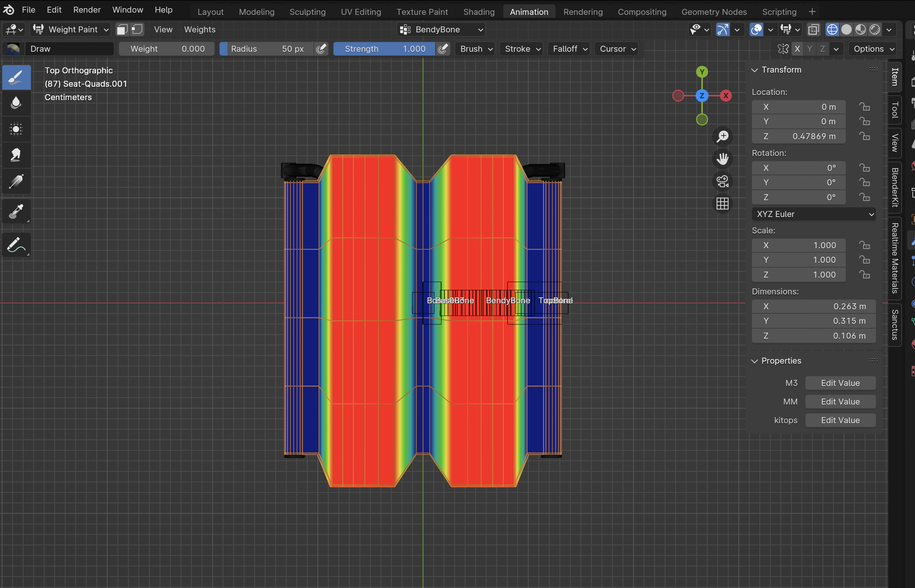Toggle camera view icon
The image size is (915, 588).
(722, 181)
